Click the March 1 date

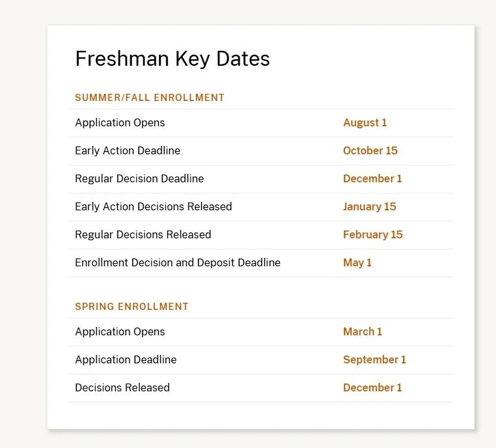click(x=363, y=332)
